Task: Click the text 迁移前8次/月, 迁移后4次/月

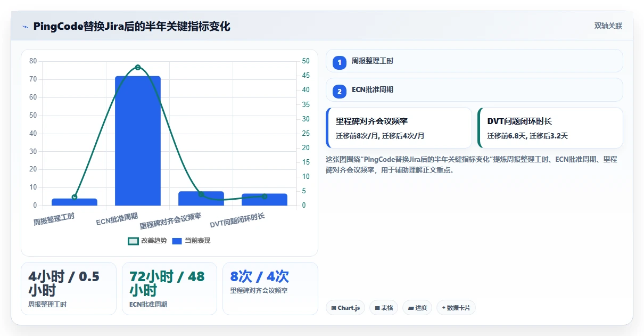Action: tap(380, 136)
